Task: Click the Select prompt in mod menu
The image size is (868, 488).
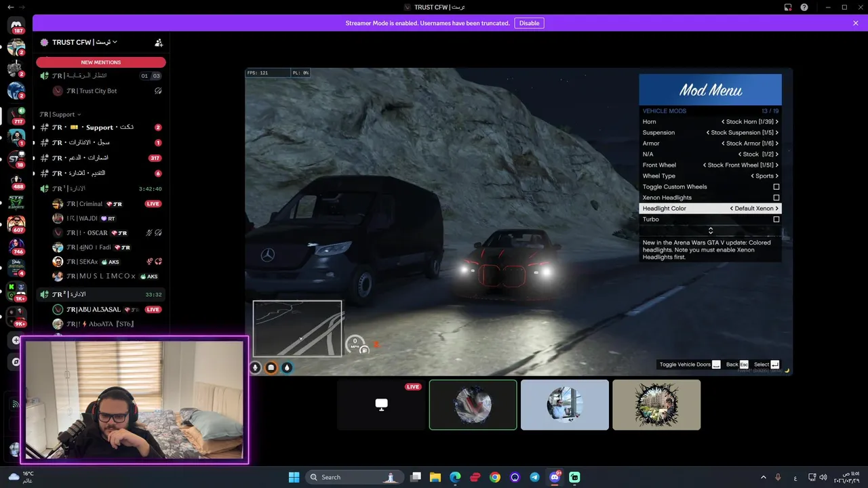Action: (x=766, y=365)
